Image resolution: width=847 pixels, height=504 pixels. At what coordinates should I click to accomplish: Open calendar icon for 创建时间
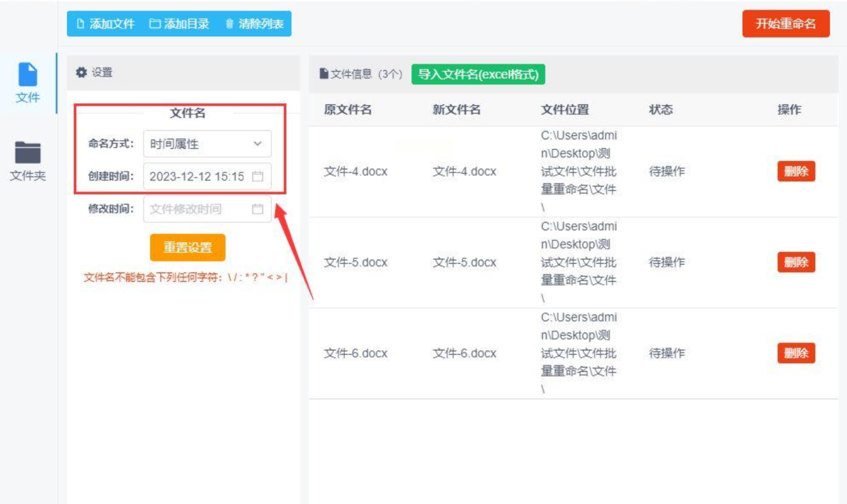coord(258,177)
